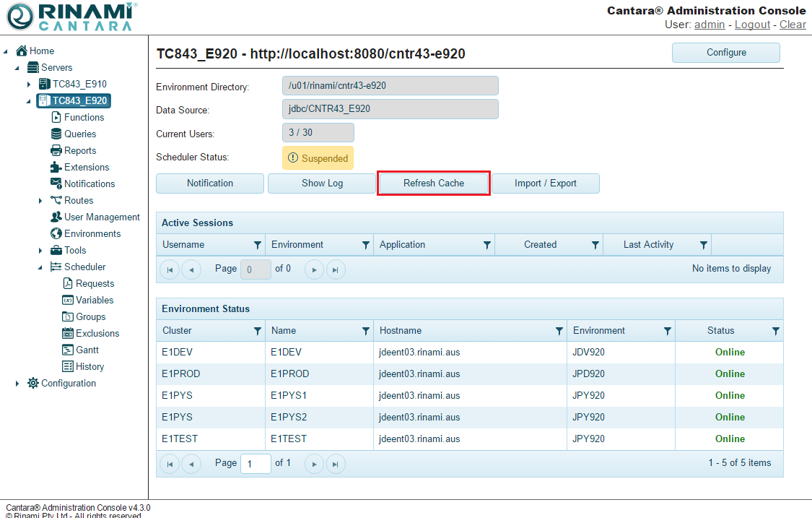Open filter for Environment Status Hostname column

pos(559,331)
